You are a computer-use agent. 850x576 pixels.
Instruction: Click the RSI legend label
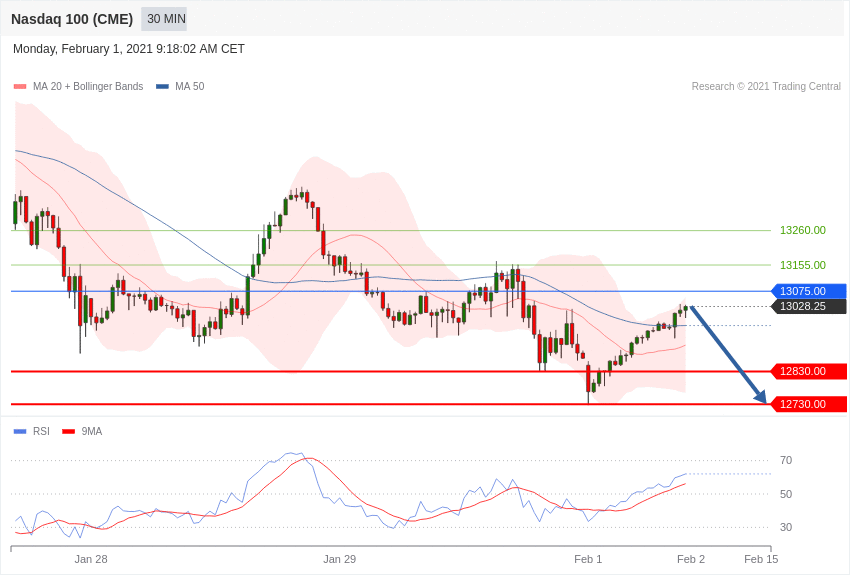pyautogui.click(x=41, y=431)
